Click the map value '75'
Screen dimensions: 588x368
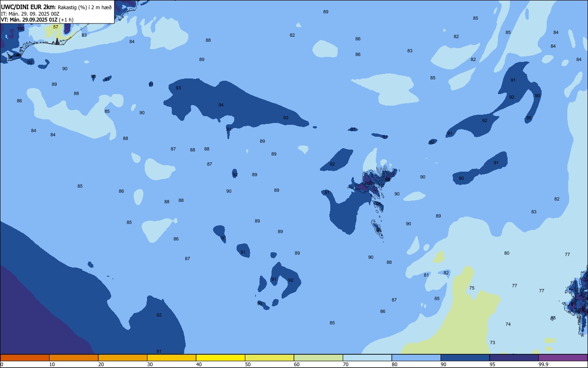click(472, 288)
